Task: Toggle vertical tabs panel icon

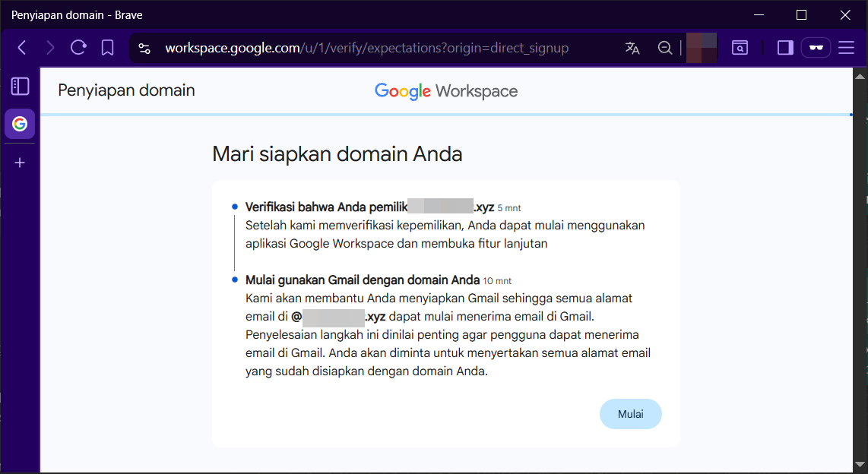Action: click(20, 86)
